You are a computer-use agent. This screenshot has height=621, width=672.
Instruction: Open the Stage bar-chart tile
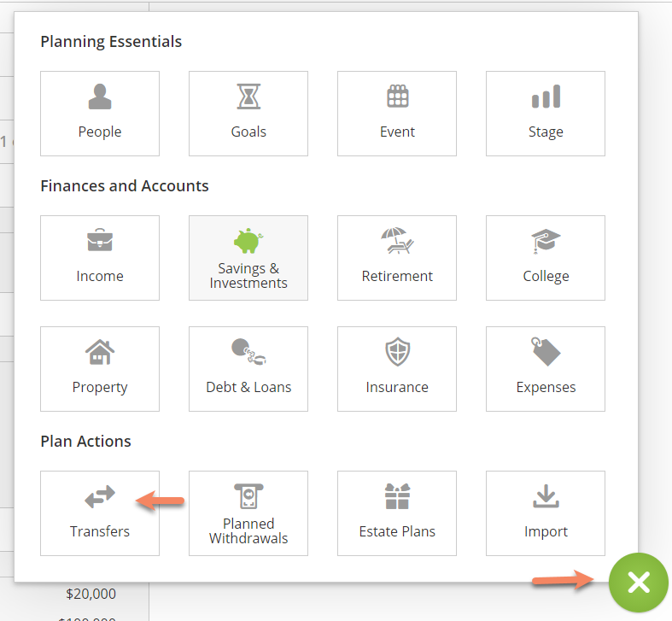546,114
